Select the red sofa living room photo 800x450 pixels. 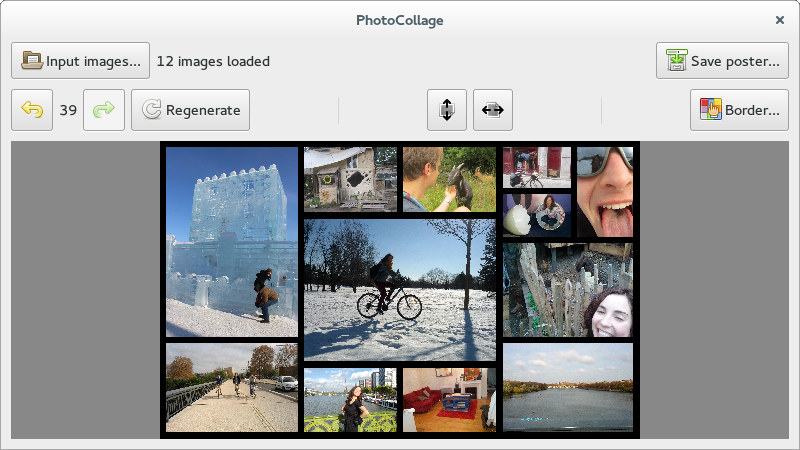(449, 400)
